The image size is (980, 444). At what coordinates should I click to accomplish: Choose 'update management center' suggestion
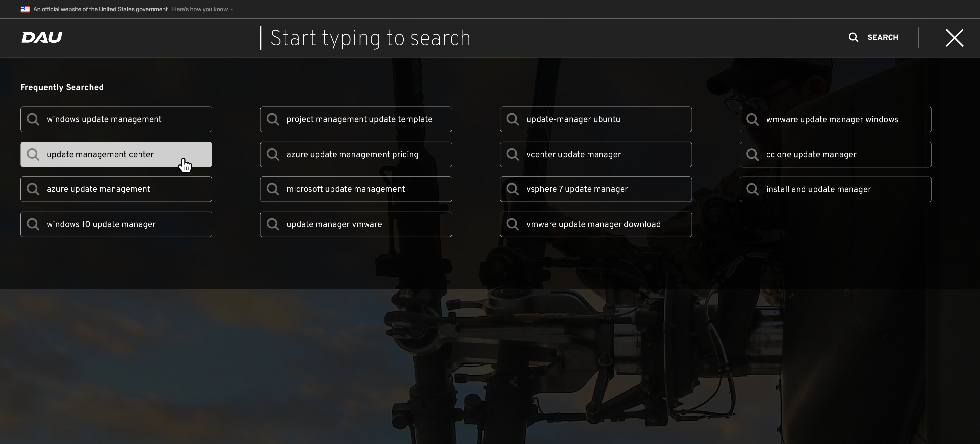click(x=116, y=155)
